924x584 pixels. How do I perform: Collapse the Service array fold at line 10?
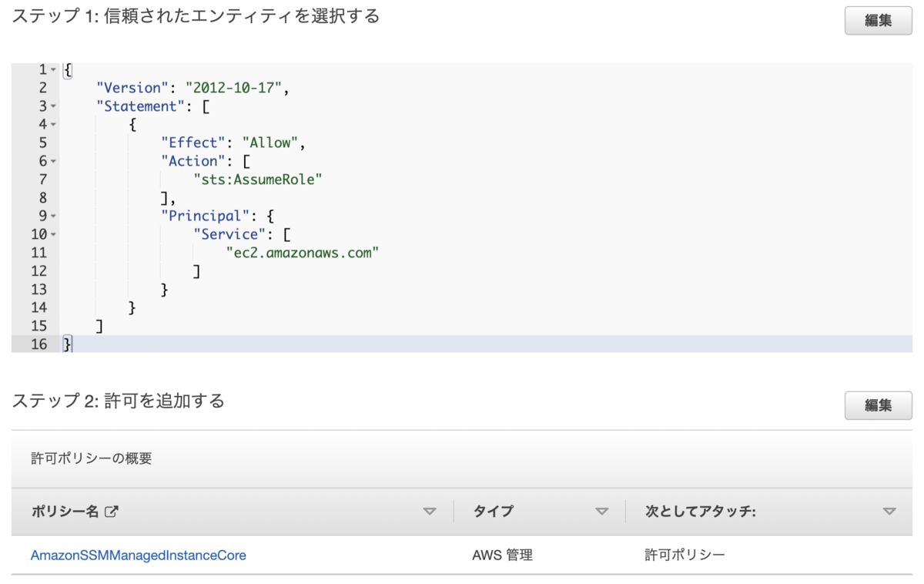coord(53,234)
